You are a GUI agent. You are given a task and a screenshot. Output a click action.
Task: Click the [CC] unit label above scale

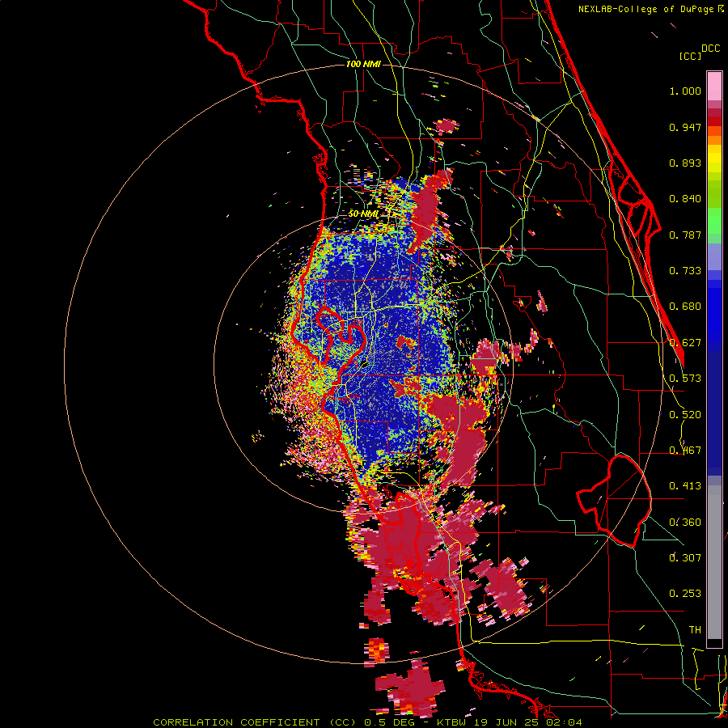[x=690, y=56]
